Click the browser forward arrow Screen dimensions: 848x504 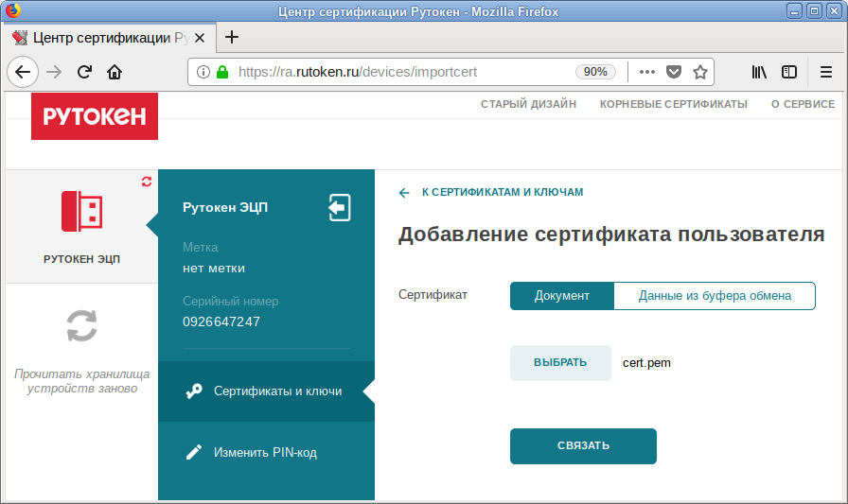(x=54, y=72)
